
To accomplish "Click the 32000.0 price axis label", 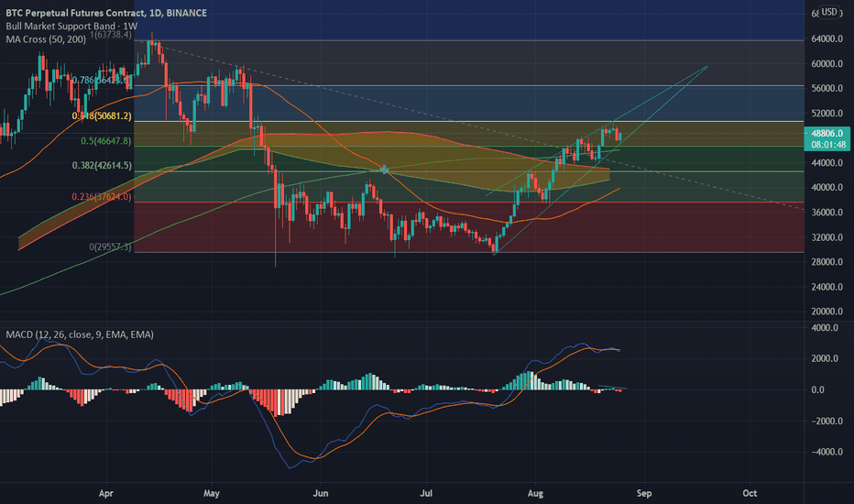I will coord(827,237).
